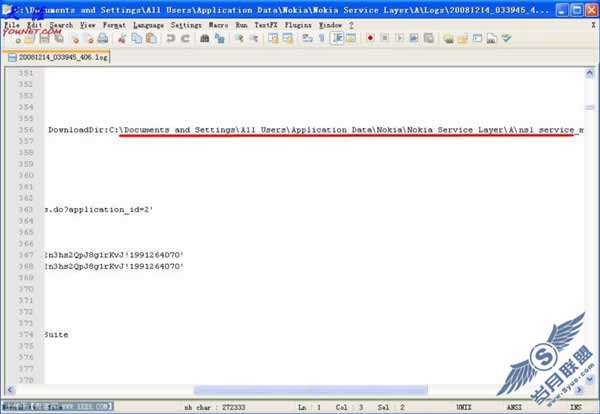The image size is (600, 414).
Task: Click the vertical scrollbar thumb
Action: click(x=590, y=108)
